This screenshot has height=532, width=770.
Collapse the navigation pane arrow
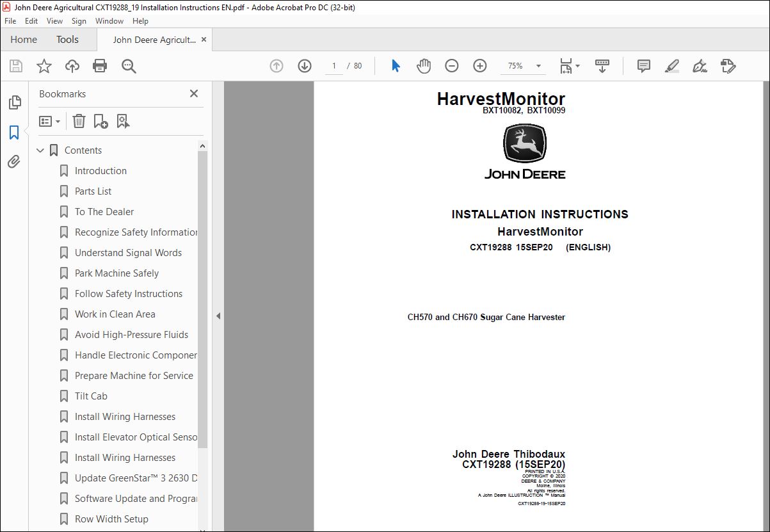(218, 316)
